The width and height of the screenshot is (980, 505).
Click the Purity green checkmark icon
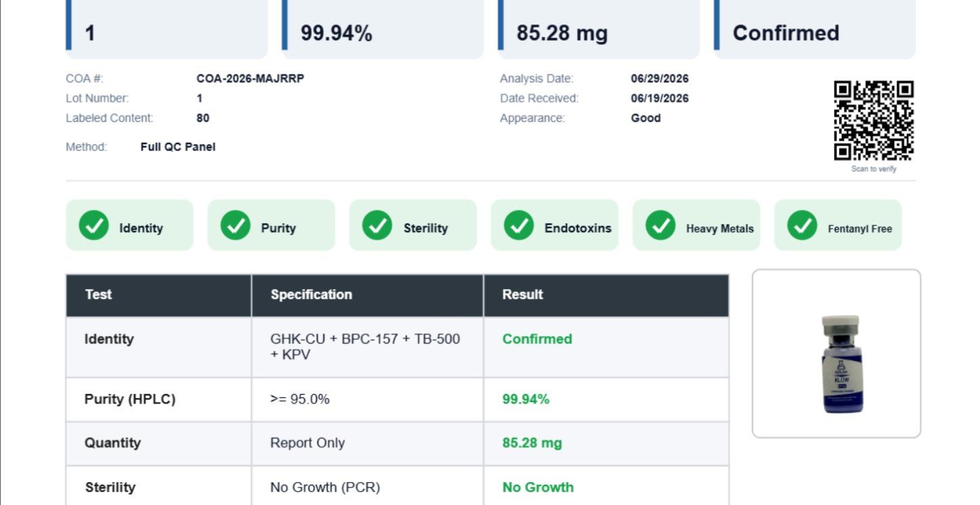pos(236,225)
